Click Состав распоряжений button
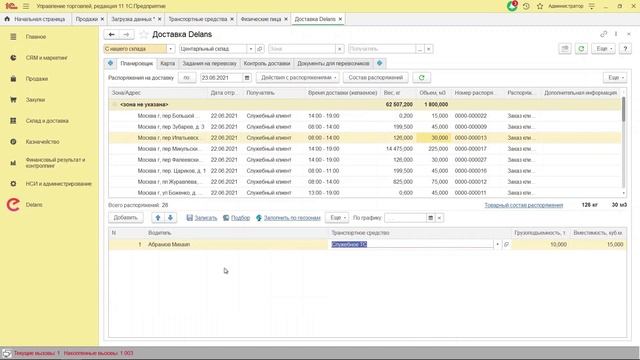 376,78
